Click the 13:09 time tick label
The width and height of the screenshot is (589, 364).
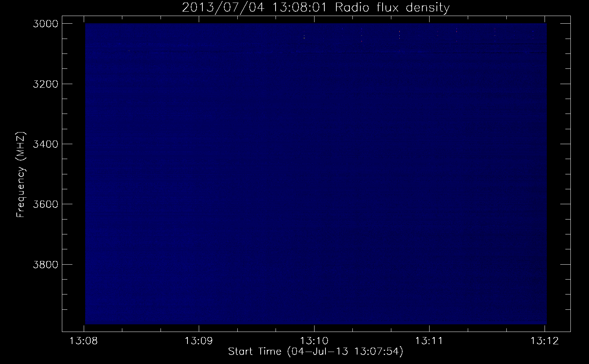[199, 341]
